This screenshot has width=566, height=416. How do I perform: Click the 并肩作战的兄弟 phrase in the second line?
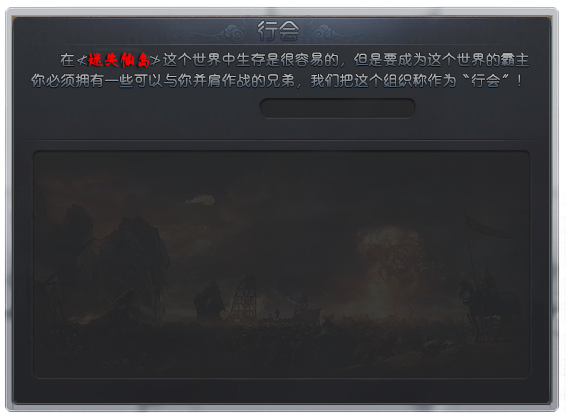pyautogui.click(x=244, y=81)
